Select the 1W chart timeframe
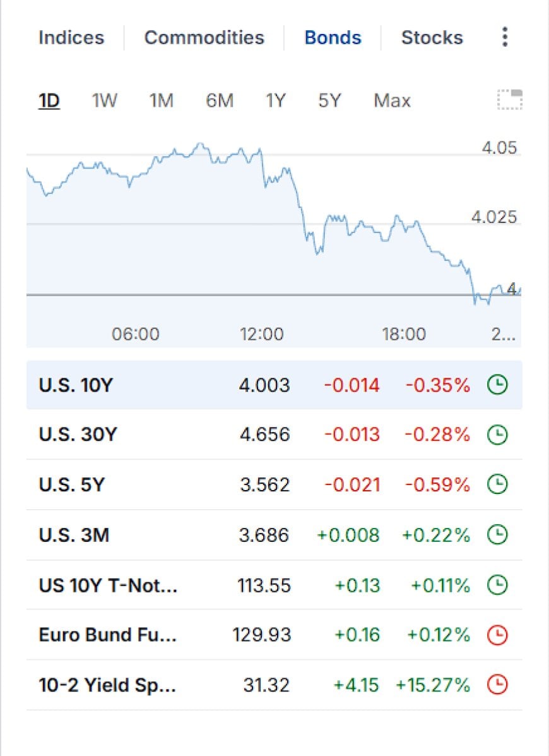Image resolution: width=549 pixels, height=756 pixels. (x=105, y=101)
